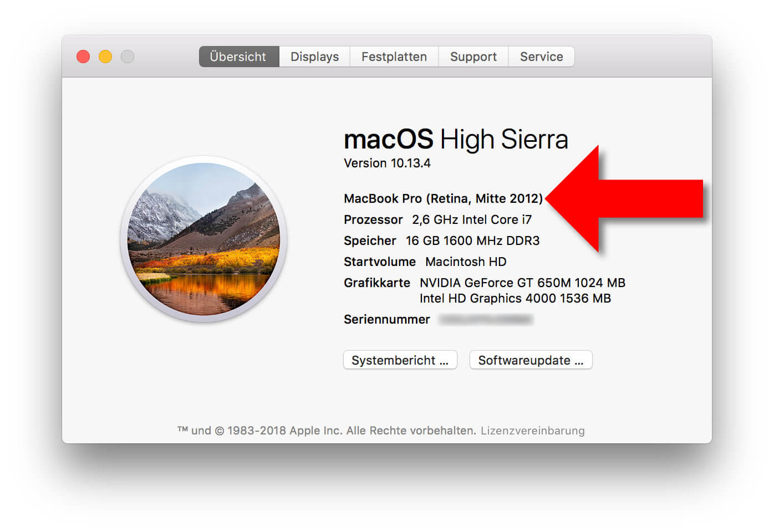Switch to the Support tab

coord(473,57)
